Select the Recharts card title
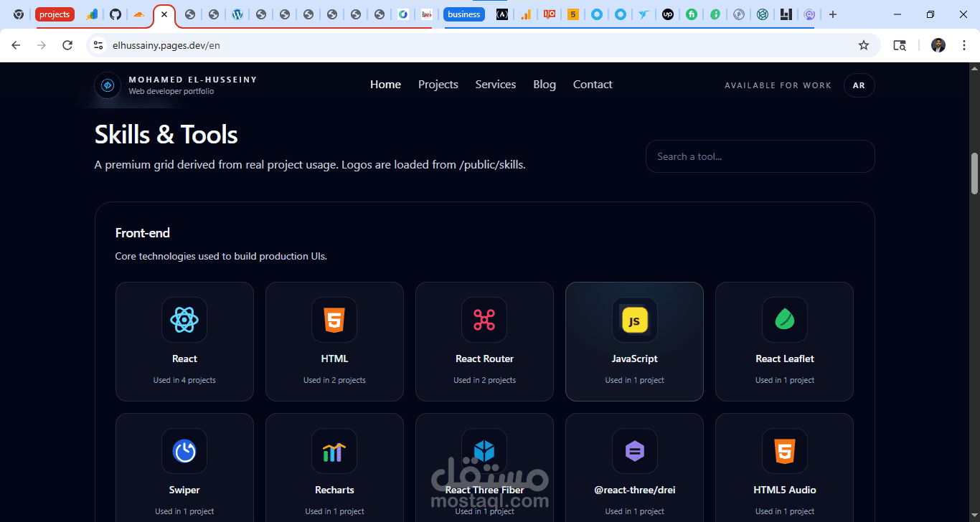The width and height of the screenshot is (980, 522). (334, 490)
